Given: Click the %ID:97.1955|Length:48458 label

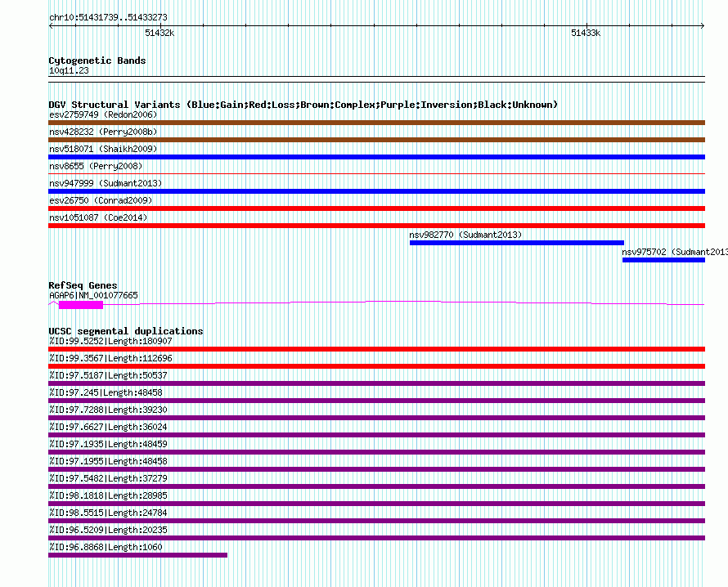Looking at the screenshot, I should pos(108,461).
